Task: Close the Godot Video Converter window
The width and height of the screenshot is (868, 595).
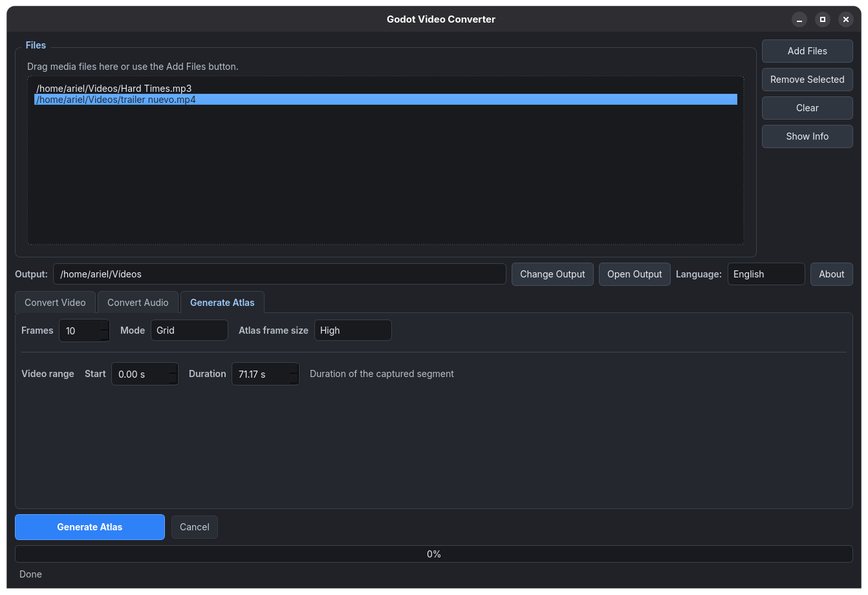Action: 846,19
